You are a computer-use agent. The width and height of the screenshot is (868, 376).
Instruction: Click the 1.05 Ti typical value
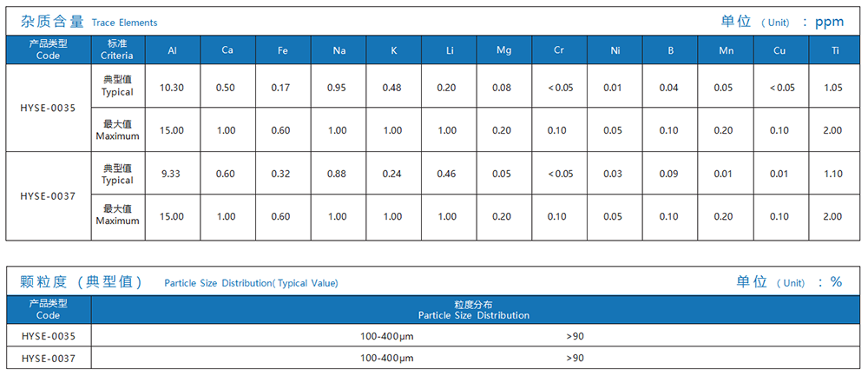(x=832, y=88)
